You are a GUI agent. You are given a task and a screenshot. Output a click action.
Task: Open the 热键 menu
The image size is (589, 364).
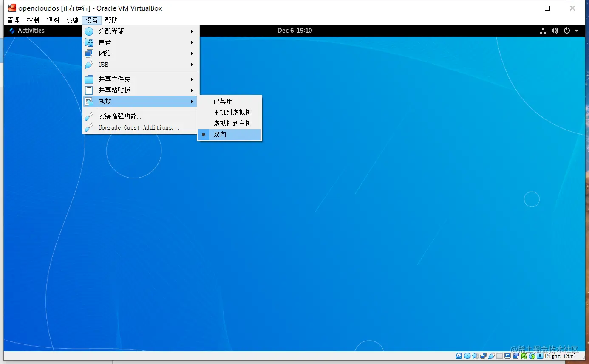point(72,20)
